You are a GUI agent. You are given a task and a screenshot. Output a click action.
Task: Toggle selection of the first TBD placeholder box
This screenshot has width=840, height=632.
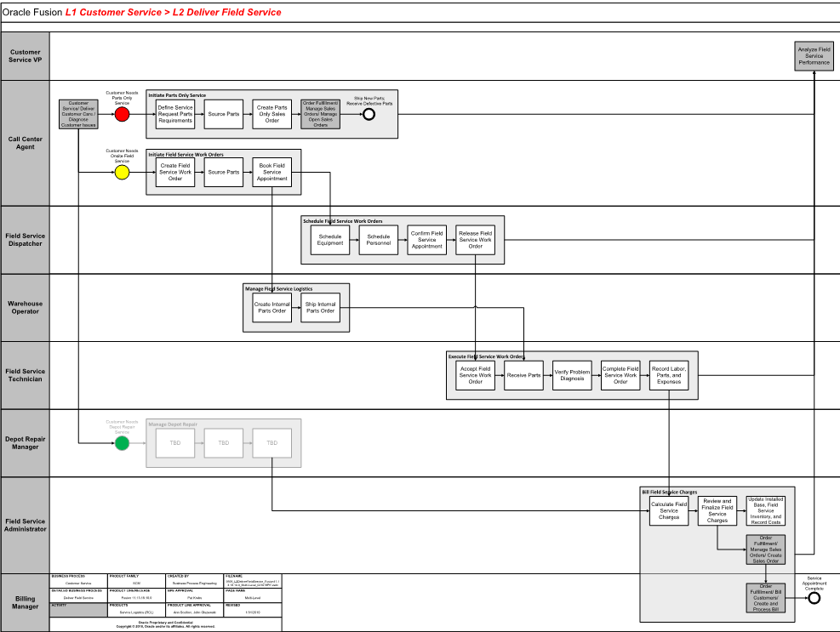coord(174,442)
